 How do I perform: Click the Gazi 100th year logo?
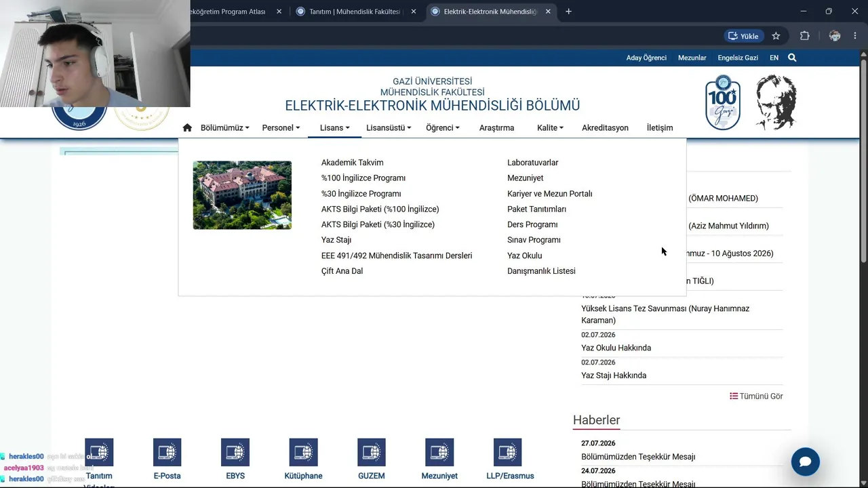(x=722, y=102)
